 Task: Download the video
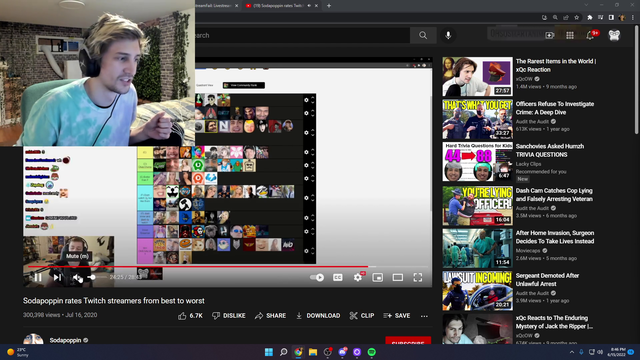click(318, 316)
